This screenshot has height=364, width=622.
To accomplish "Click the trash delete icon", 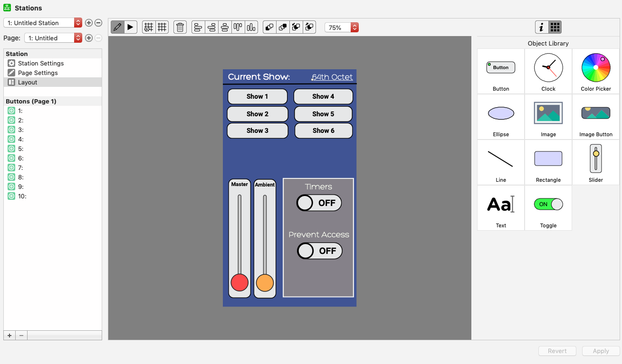I will [180, 27].
